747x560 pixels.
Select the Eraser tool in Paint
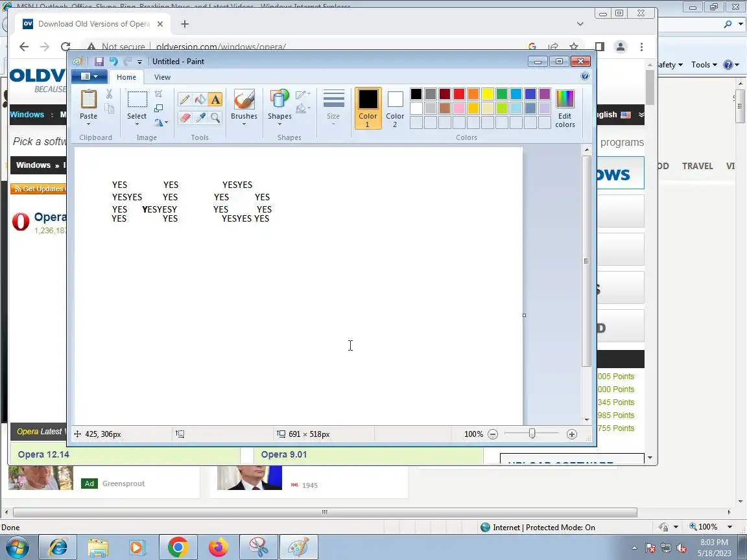(x=185, y=117)
